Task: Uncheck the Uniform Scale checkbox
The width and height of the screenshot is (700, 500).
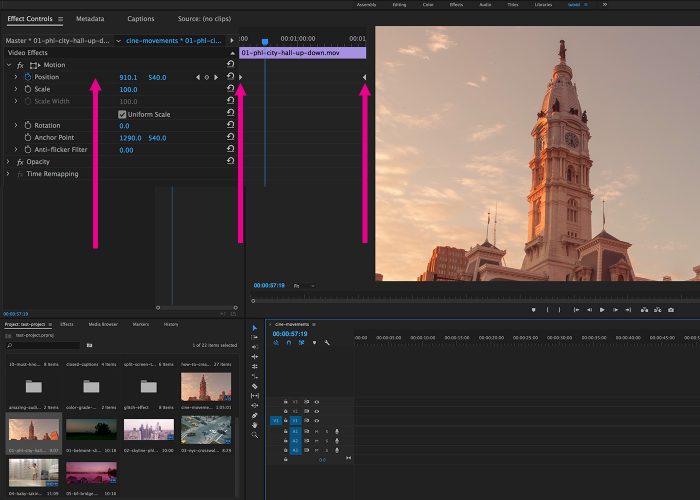Action: coord(122,114)
